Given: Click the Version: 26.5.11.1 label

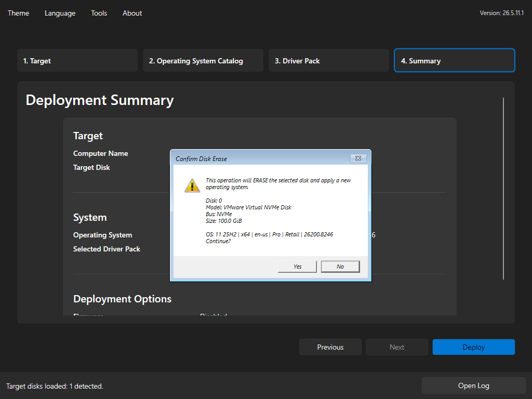Looking at the screenshot, I should 502,13.
